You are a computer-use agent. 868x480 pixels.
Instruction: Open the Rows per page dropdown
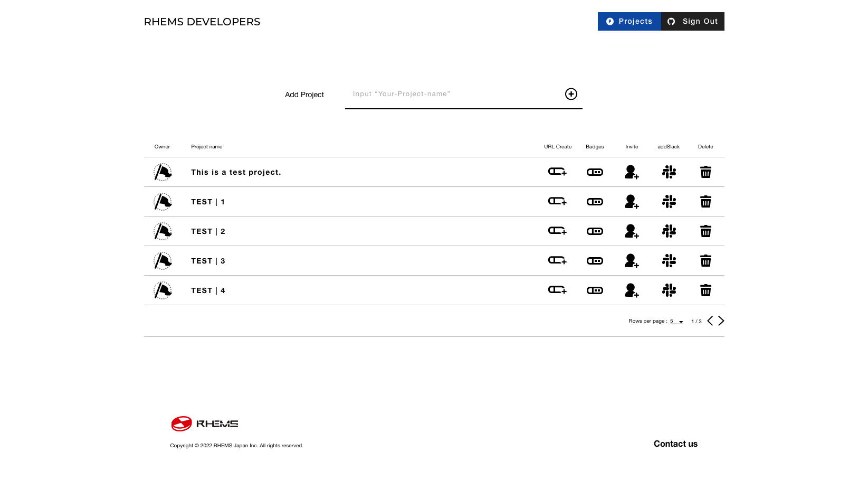coord(676,321)
